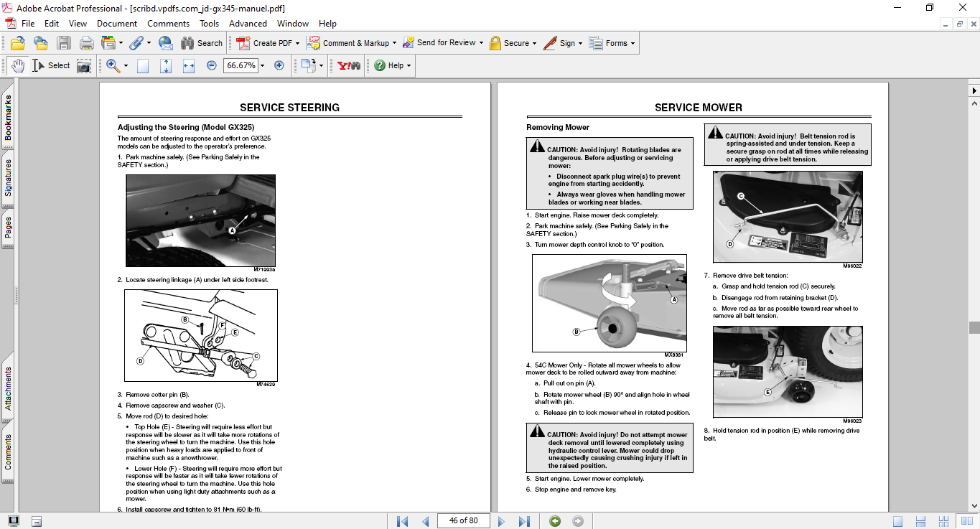980x529 pixels.
Task: Click the Search button
Action: (x=202, y=43)
